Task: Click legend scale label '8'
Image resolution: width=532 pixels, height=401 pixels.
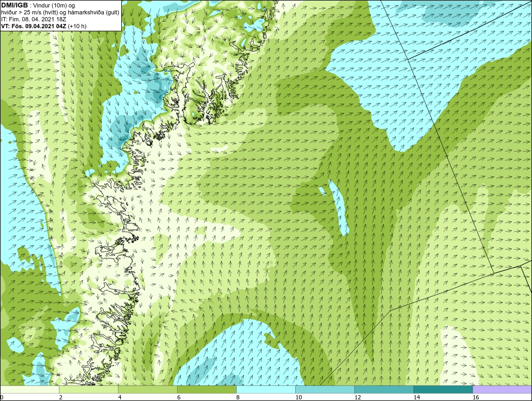Action: pyautogui.click(x=237, y=397)
